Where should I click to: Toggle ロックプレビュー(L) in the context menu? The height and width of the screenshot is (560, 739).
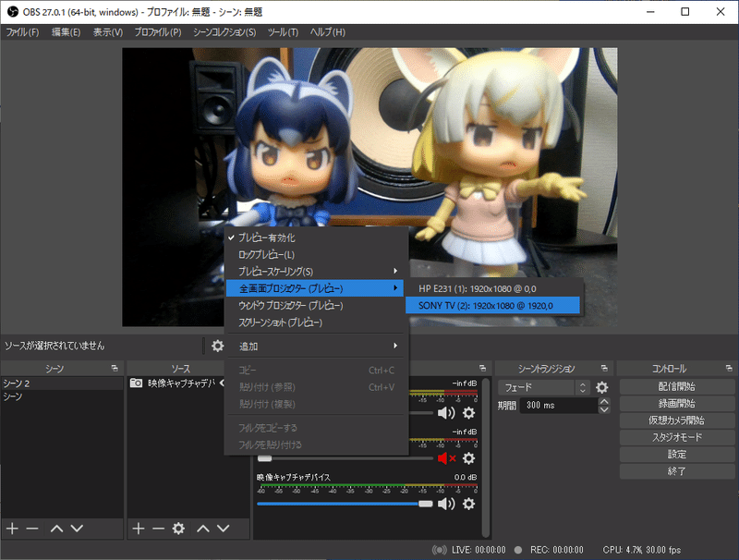click(x=316, y=254)
